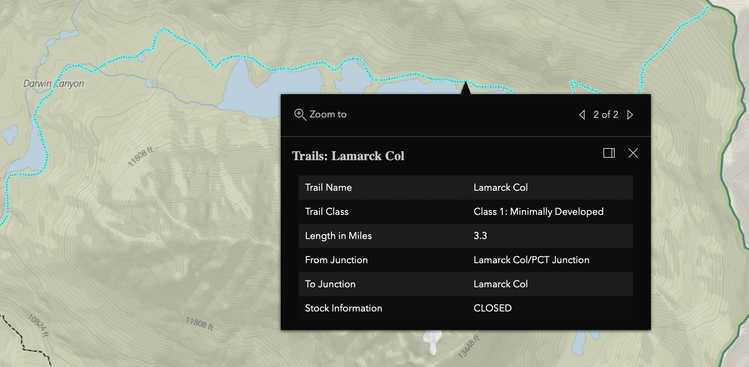Select the CLOSED stock value
Viewport: 749px width, 367px height.
tap(492, 308)
